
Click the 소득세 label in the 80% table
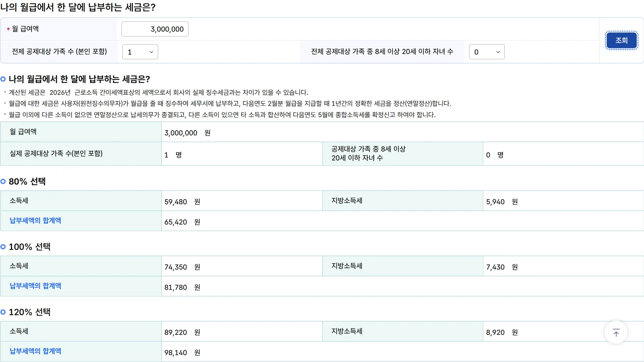point(19,201)
